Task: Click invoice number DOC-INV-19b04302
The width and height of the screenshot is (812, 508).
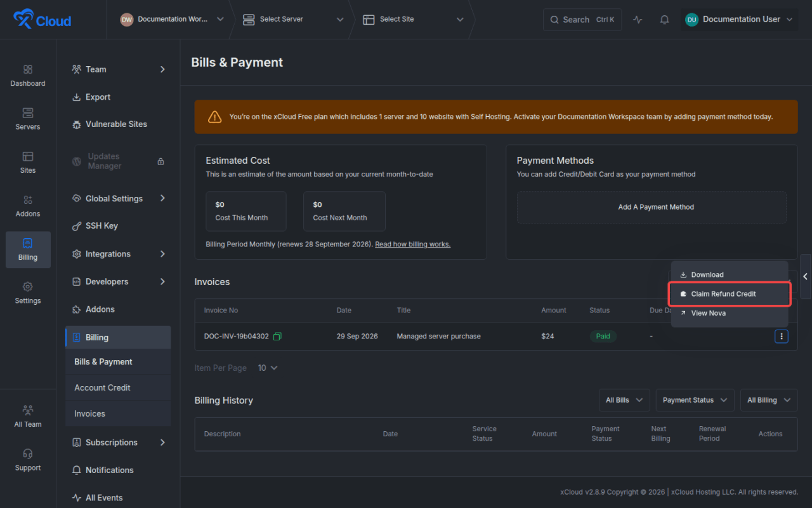Action: pos(237,337)
